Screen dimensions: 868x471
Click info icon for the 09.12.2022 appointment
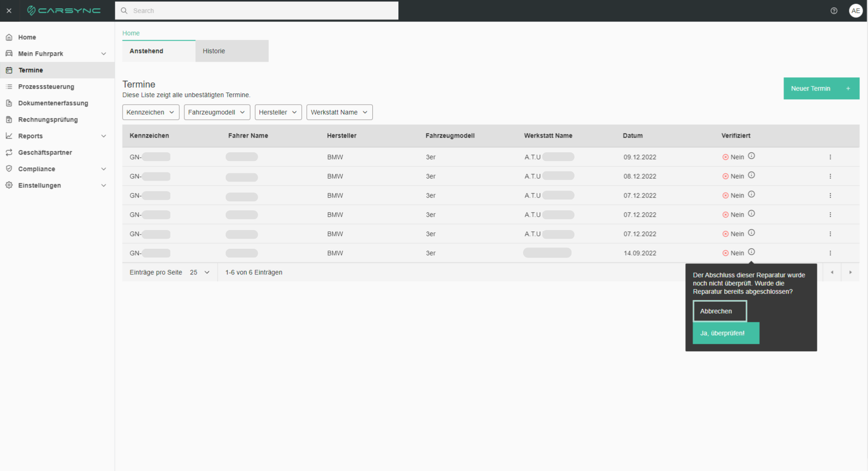pyautogui.click(x=752, y=156)
